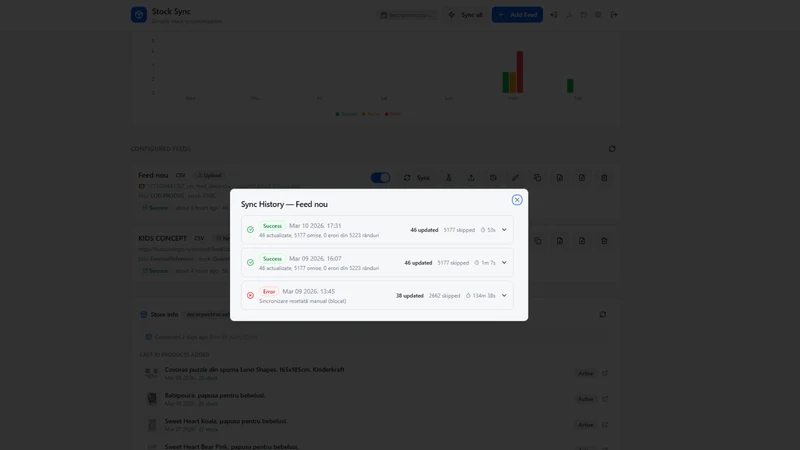Click the Sync all button
Screen dimensions: 800x450
[465, 15]
